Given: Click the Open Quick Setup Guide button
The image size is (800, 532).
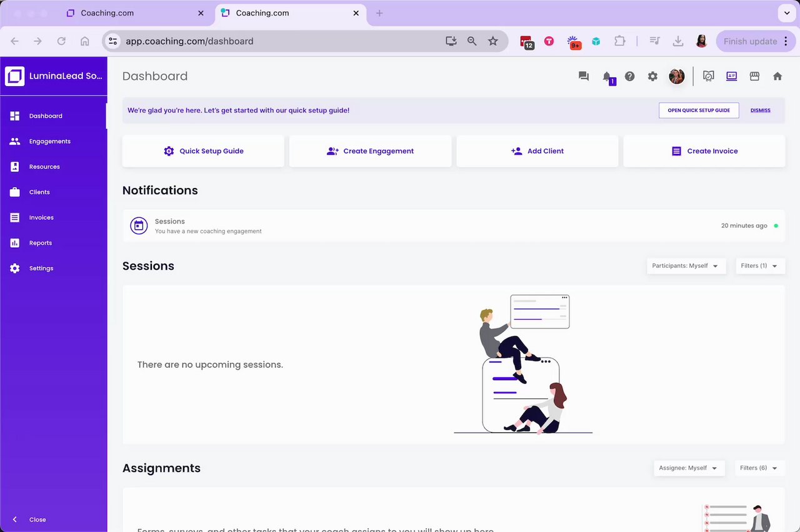Looking at the screenshot, I should click(x=699, y=111).
